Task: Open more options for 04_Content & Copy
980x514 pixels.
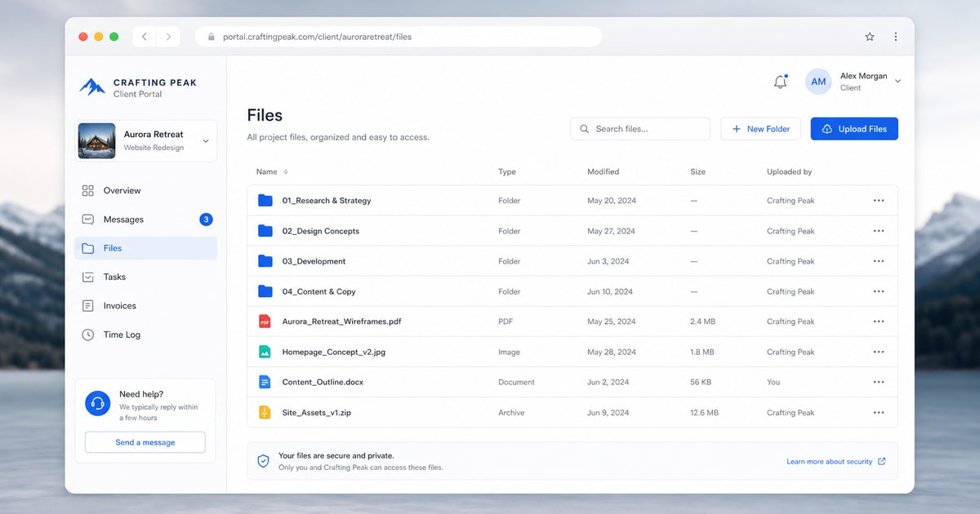Action: click(x=879, y=291)
